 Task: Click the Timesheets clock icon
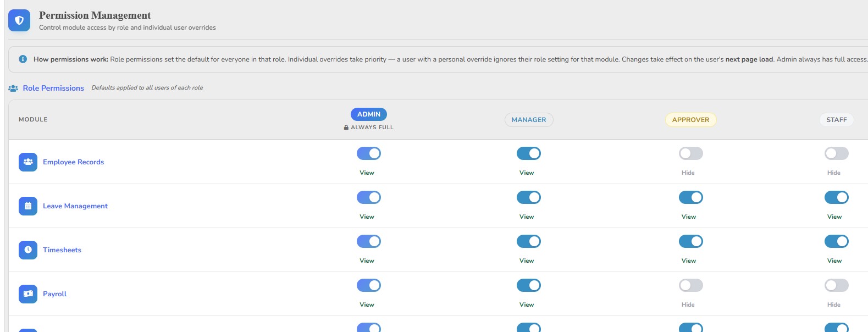pyautogui.click(x=28, y=250)
